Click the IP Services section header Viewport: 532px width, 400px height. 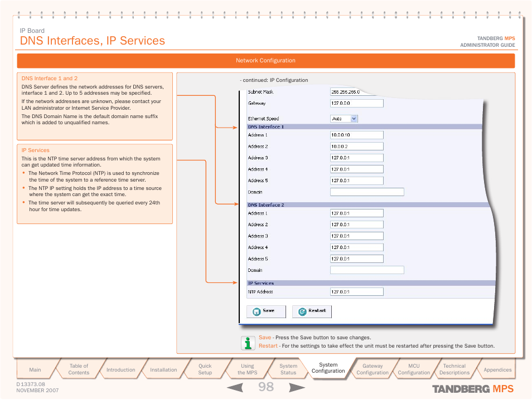click(371, 283)
